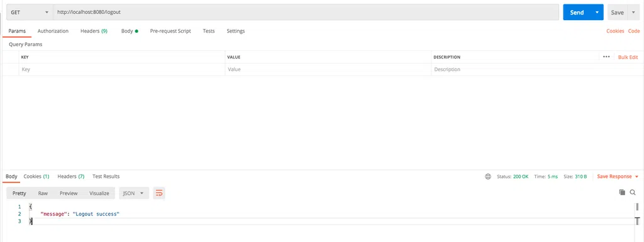Click the globe network icon near Status
Image resolution: width=644 pixels, height=242 pixels.
(x=488, y=177)
